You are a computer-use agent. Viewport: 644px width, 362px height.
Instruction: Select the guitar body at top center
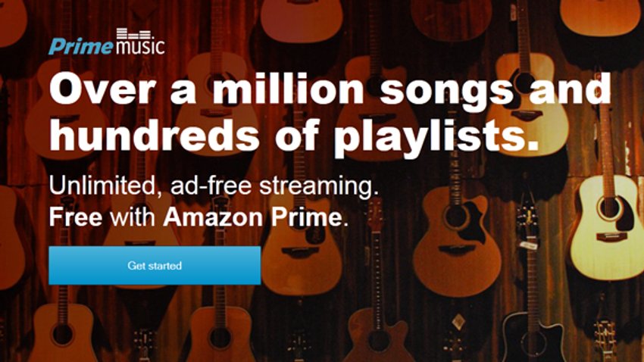[302, 18]
